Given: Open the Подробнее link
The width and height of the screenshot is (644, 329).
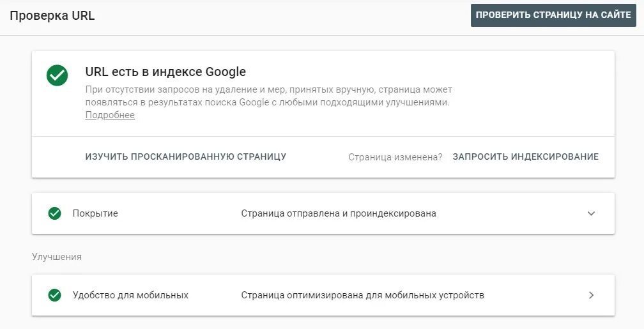Looking at the screenshot, I should 110,115.
